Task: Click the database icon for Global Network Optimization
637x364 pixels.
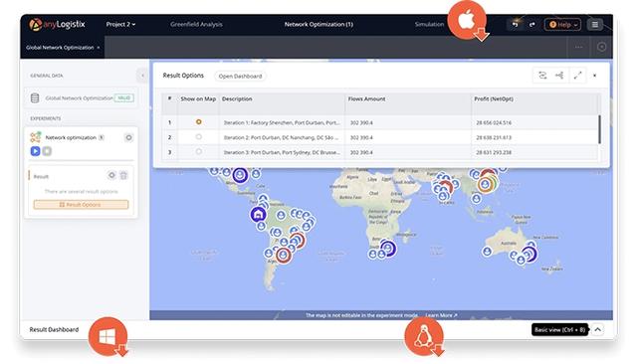Action: tap(35, 97)
